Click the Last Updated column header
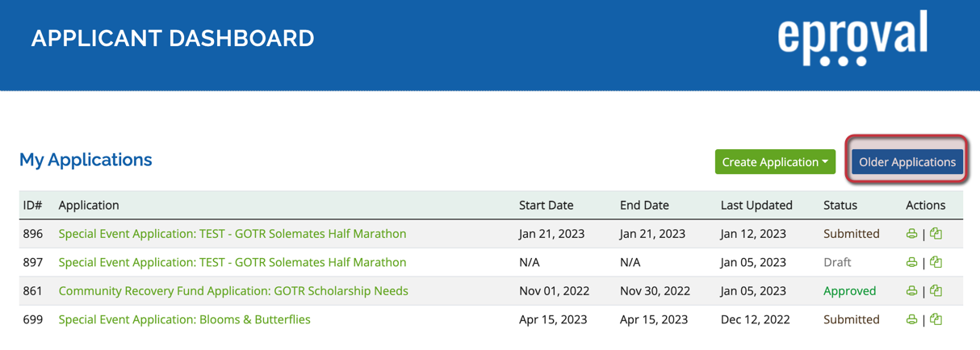Viewport: 980px width, 350px height. [x=756, y=205]
